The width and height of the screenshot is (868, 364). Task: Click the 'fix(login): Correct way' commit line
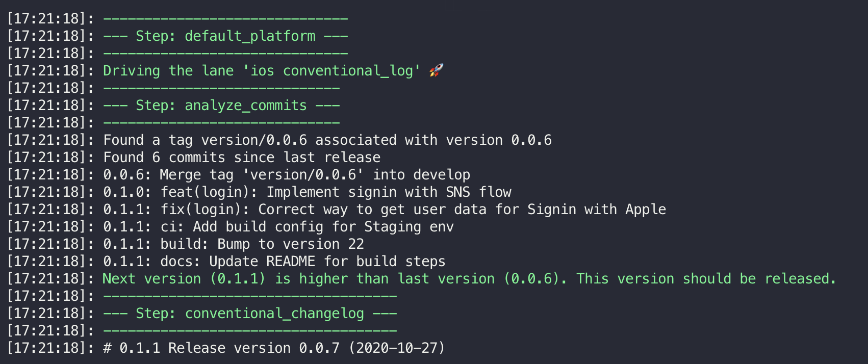pos(385,210)
